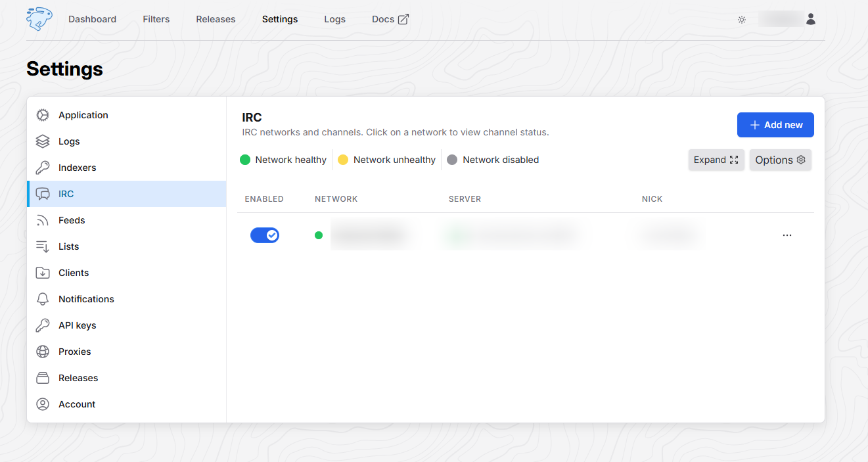
Task: Click the Lists sort icon
Action: [43, 246]
